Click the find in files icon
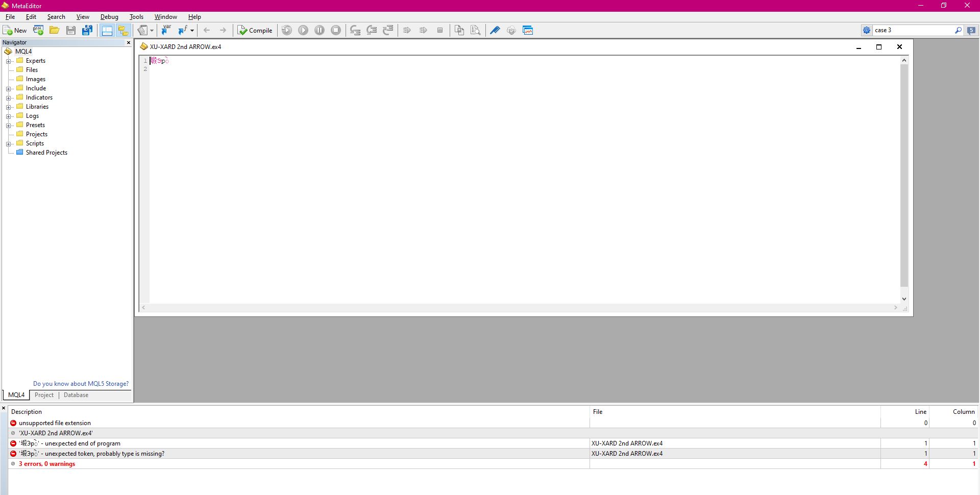980x495 pixels. (x=476, y=31)
